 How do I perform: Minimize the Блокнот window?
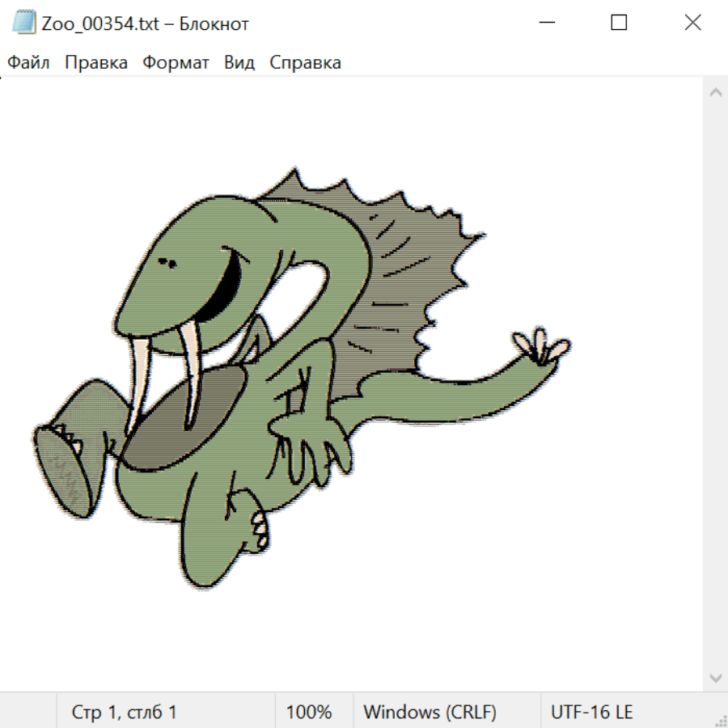click(544, 23)
